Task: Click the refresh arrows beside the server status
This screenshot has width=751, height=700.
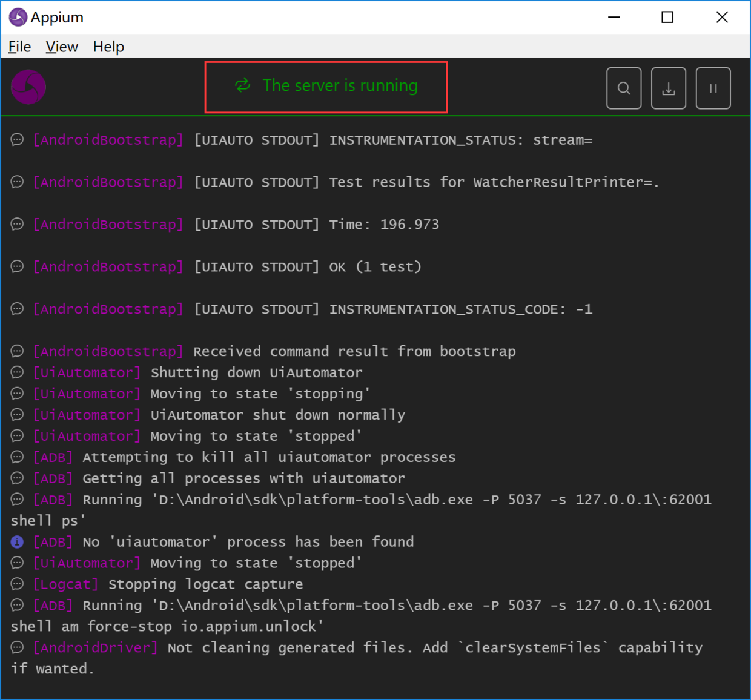Action: (243, 85)
